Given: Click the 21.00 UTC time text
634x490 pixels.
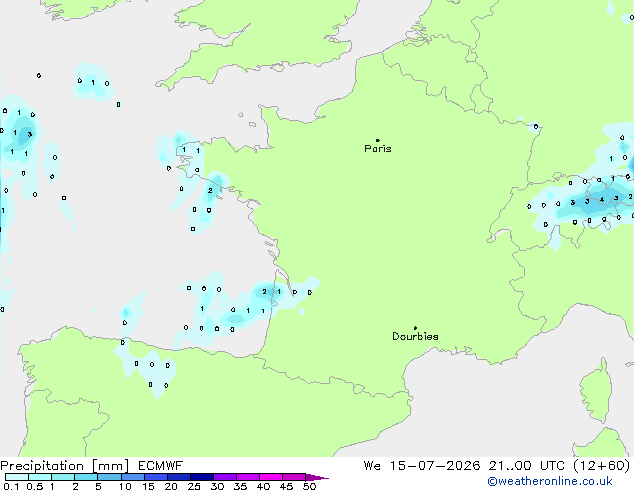Looking at the screenshot, I should pos(526,466).
